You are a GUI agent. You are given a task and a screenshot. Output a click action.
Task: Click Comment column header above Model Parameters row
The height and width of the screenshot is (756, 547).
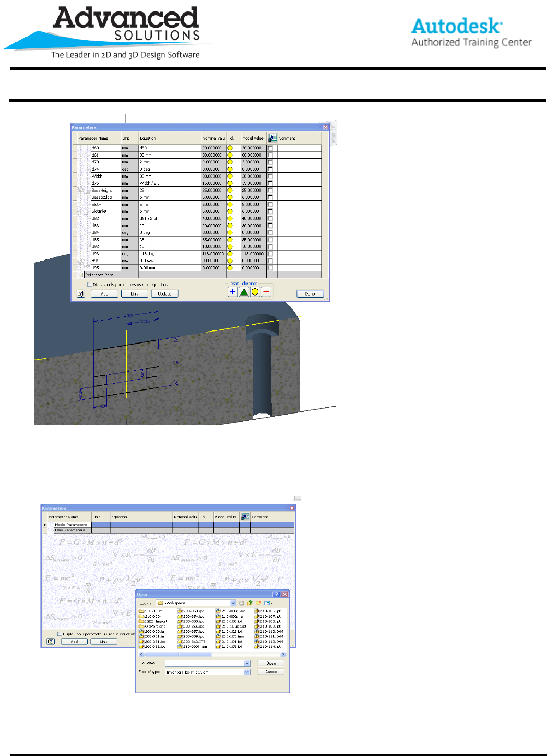(x=272, y=517)
